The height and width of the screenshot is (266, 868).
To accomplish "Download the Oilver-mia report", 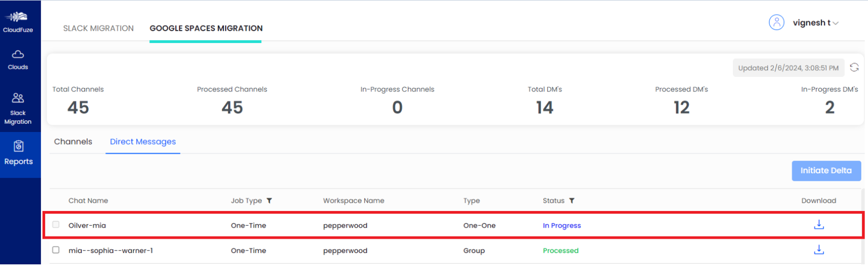I will point(818,225).
